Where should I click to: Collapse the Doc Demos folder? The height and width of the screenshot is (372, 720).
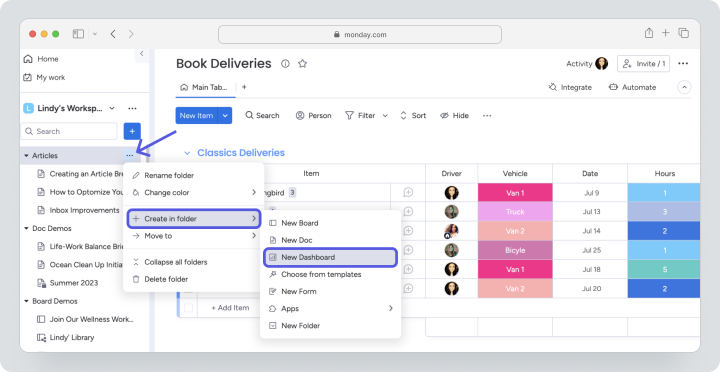(x=26, y=228)
